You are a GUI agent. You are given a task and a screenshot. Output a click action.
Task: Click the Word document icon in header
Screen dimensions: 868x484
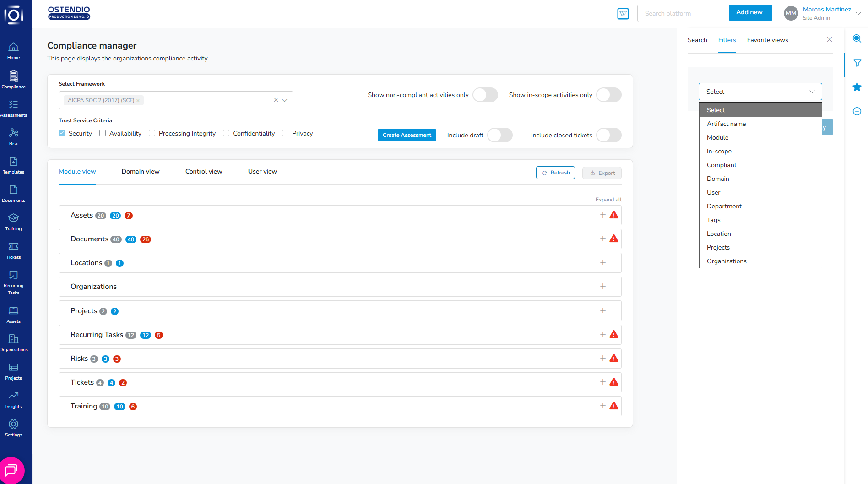(623, 14)
